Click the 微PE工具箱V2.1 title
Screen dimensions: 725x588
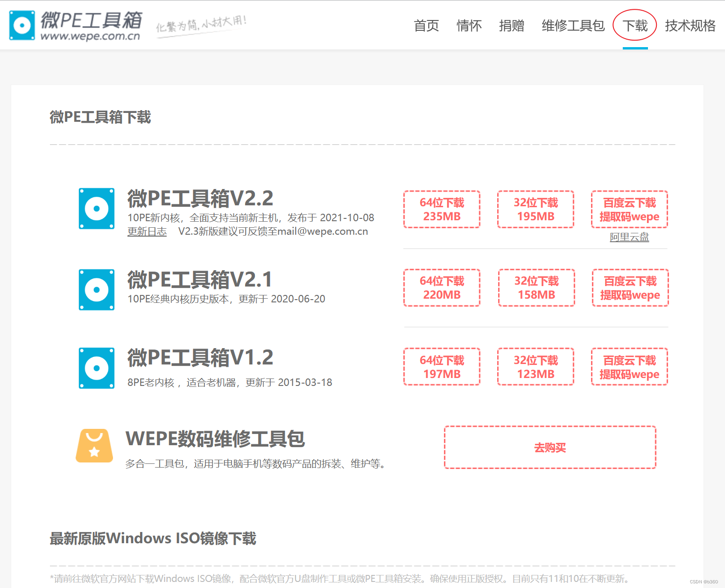tap(200, 280)
